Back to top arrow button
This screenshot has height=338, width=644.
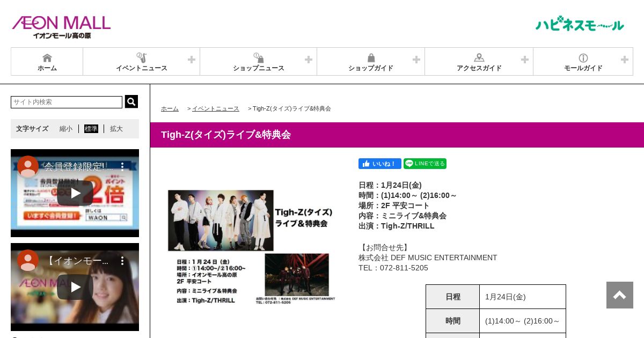click(x=620, y=295)
